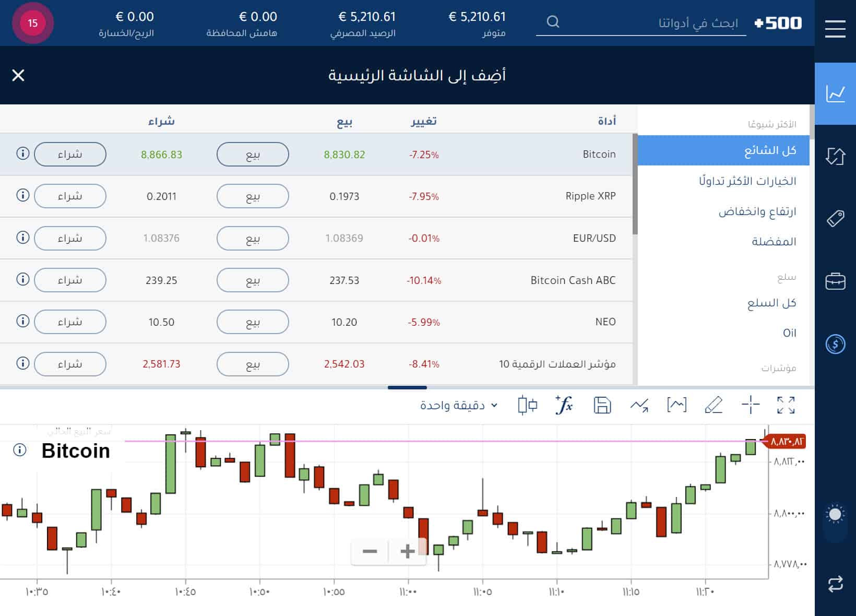Click the Bitcoin Cash ABC instrument name
The width and height of the screenshot is (856, 616).
[x=573, y=280]
